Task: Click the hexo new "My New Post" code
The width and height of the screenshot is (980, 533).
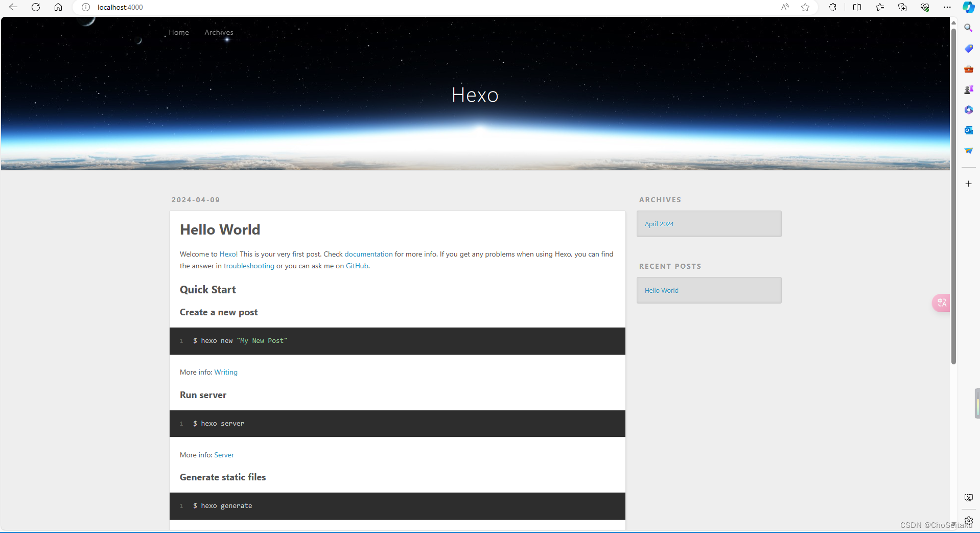Action: click(240, 341)
